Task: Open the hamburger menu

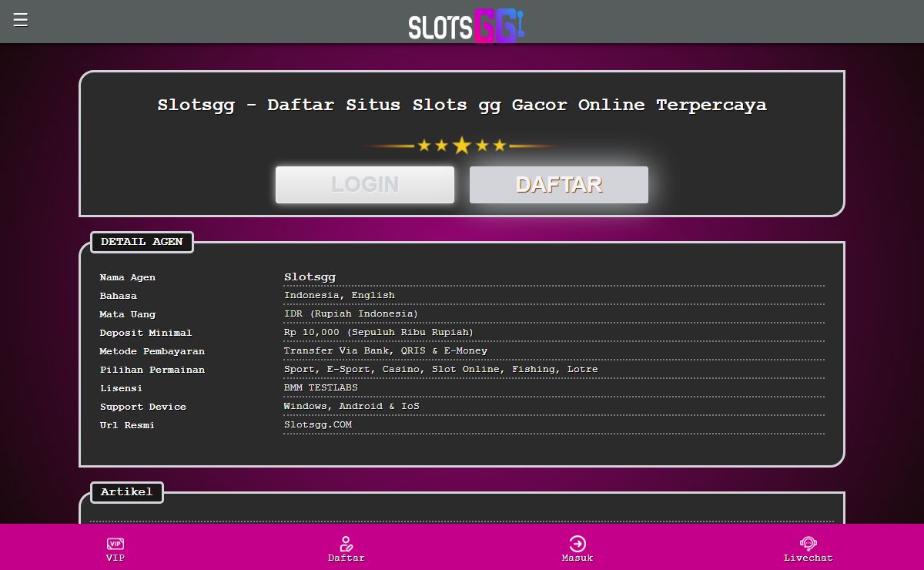Action: tap(21, 20)
